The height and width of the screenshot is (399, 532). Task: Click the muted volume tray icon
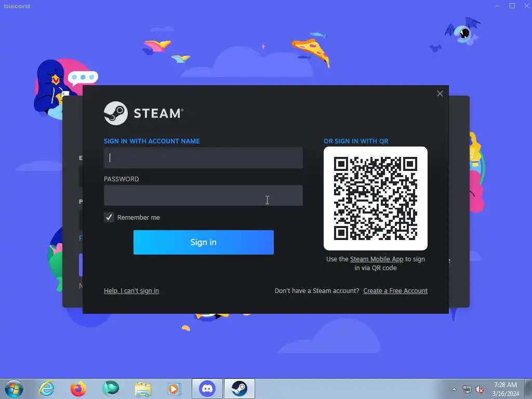[480, 390]
